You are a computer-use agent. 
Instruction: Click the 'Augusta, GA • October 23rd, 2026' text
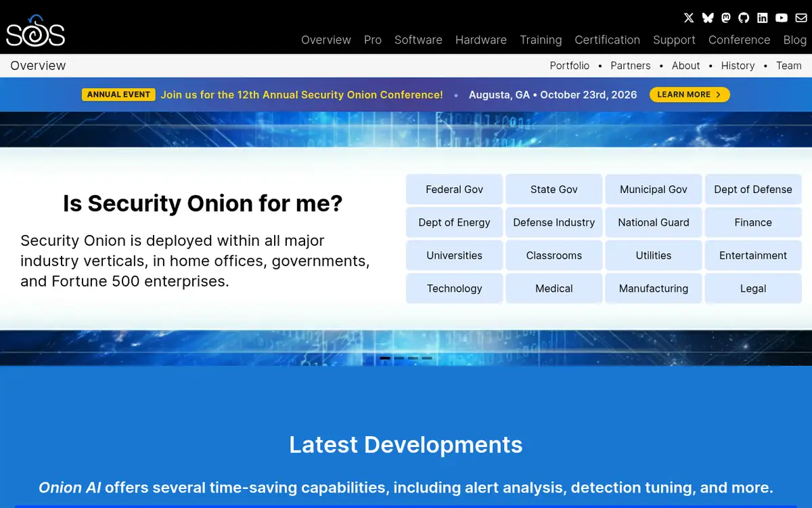pyautogui.click(x=553, y=95)
